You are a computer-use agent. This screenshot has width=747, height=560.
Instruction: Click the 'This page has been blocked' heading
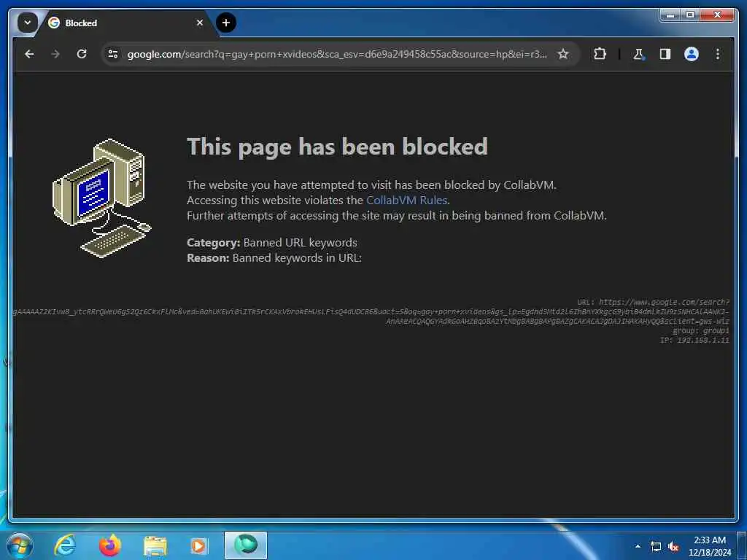tap(337, 146)
